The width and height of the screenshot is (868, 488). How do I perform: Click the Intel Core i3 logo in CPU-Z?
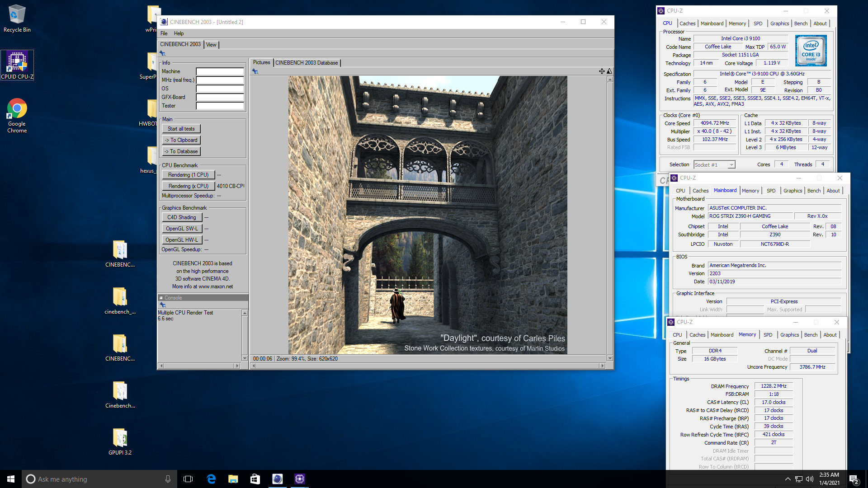coord(811,51)
